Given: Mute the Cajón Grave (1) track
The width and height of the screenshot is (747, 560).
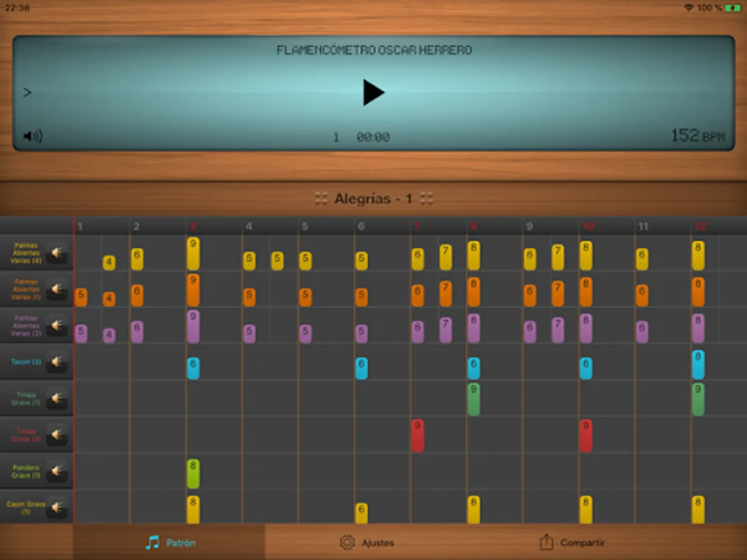Looking at the screenshot, I should pos(57,508).
